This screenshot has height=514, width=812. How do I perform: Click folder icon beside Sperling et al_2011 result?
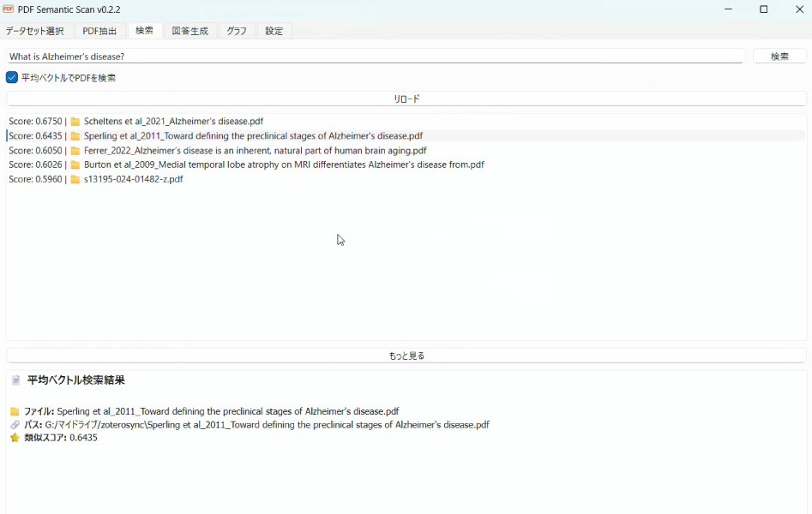pos(75,136)
